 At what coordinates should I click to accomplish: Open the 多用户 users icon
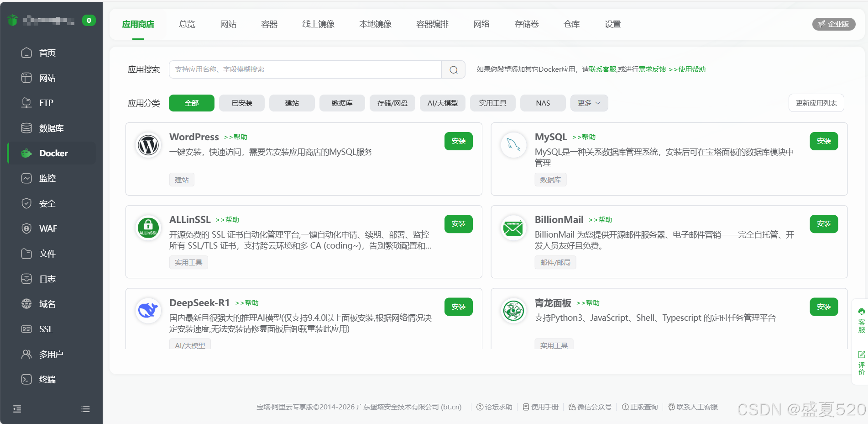[x=26, y=354]
